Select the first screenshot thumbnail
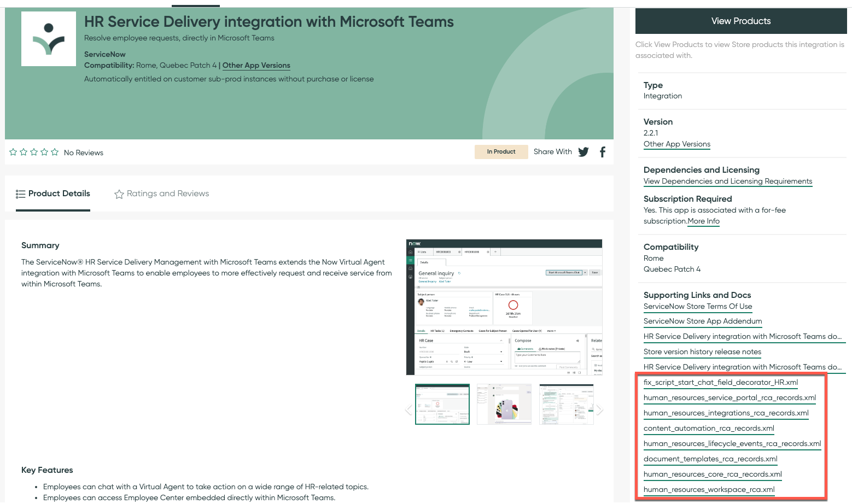Image resolution: width=852 pixels, height=504 pixels. 442,404
